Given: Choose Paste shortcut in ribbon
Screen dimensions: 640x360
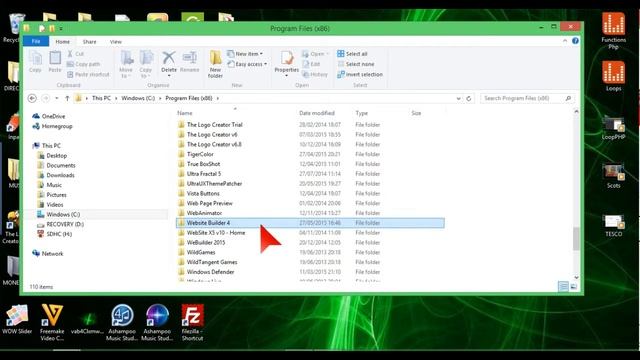Looking at the screenshot, I should coord(88,74).
